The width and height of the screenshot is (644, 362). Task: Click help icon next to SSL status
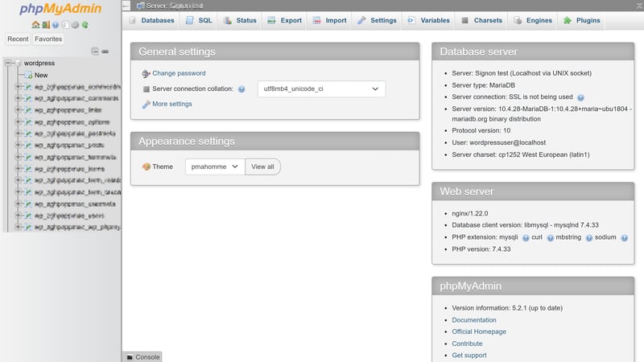tap(580, 97)
